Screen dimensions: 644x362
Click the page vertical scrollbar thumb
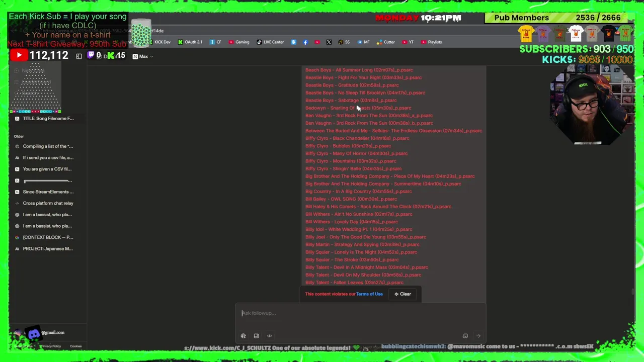click(632, 292)
